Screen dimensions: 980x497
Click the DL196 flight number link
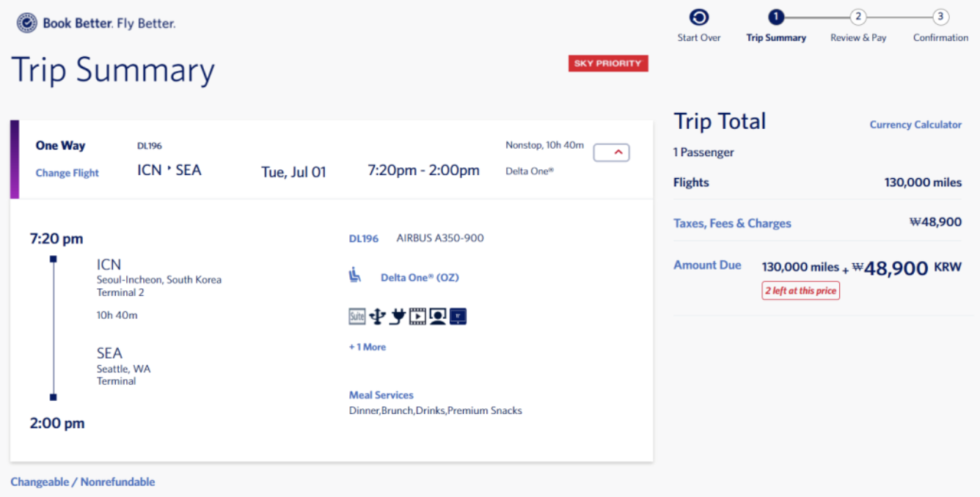(x=364, y=238)
